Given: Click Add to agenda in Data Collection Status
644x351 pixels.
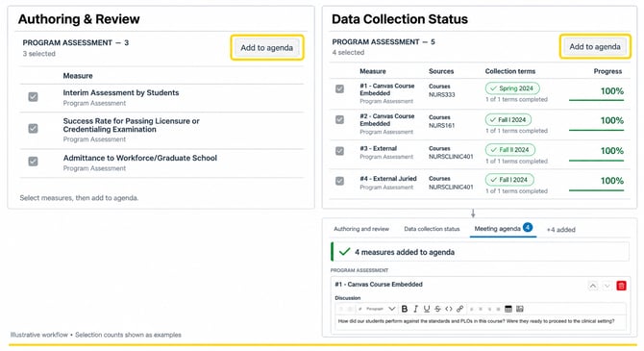Looking at the screenshot, I should 595,46.
